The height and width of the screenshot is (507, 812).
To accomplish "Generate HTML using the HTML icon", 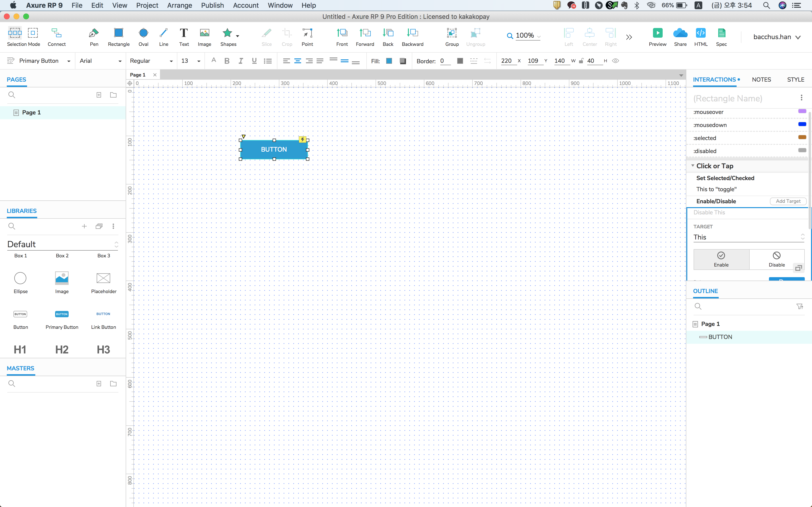I will pyautogui.click(x=700, y=33).
